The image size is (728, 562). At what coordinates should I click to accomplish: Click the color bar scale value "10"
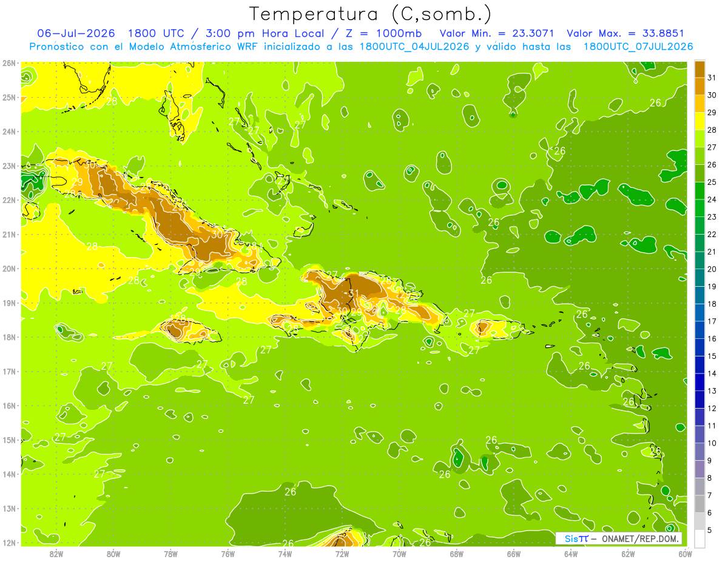point(712,443)
